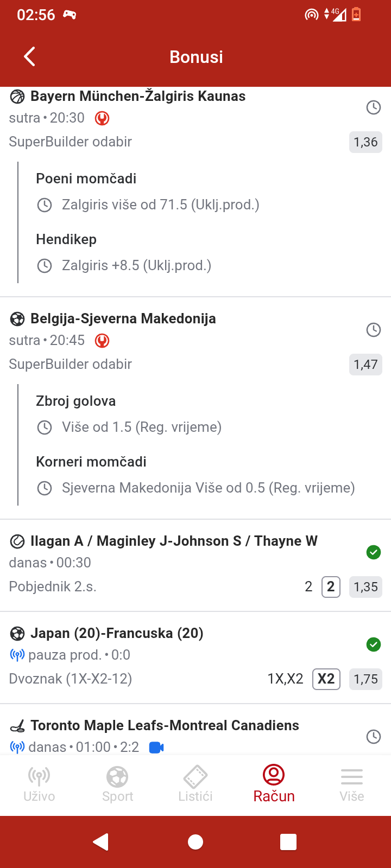Tap the pending clock icon for Bayern München bet
The width and height of the screenshot is (391, 868).
[374, 107]
